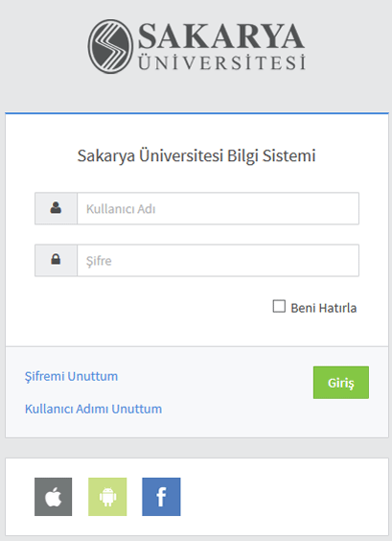Click the word Unuttum in Şifremi Unuttum
Screen dimensions: 392x541
(93, 376)
